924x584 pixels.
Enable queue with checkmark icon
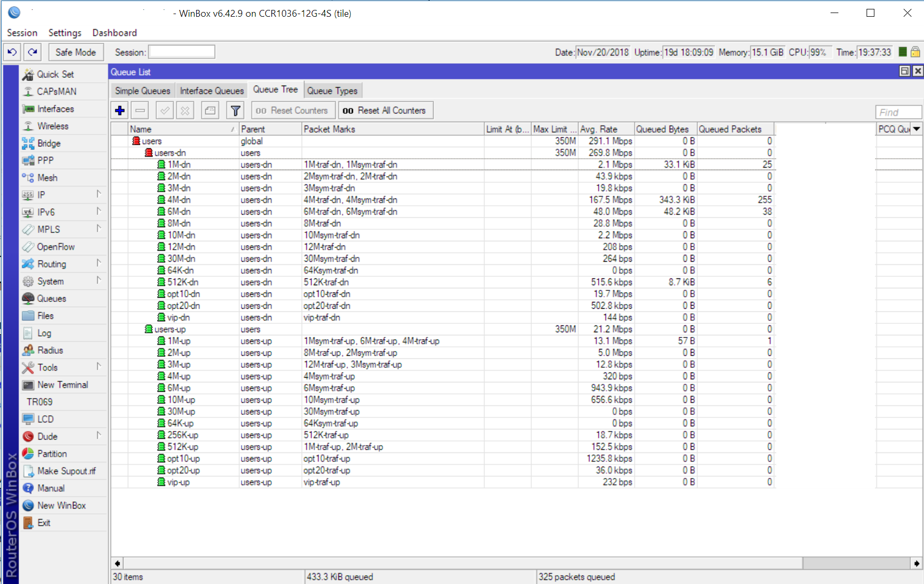(165, 111)
